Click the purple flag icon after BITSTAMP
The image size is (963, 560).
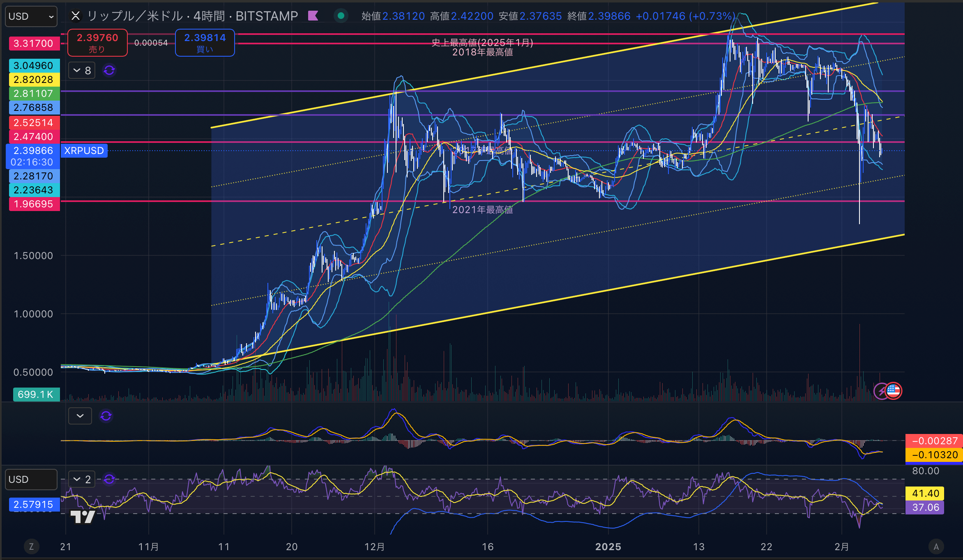(313, 16)
